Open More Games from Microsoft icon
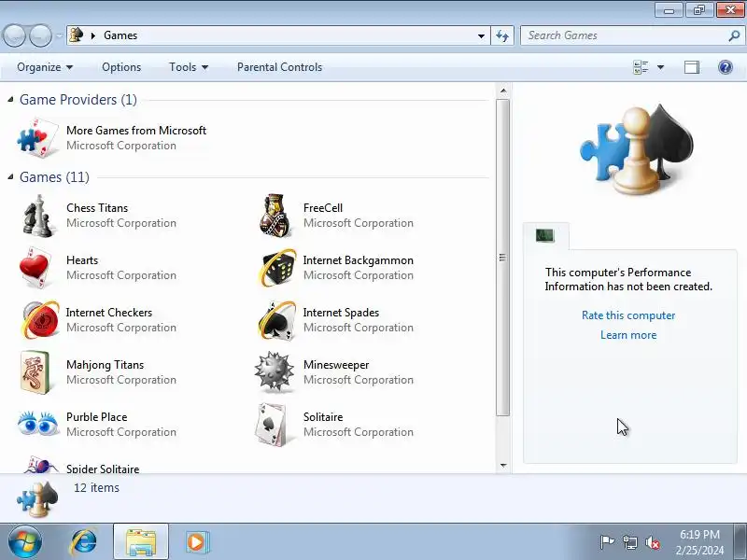 [x=38, y=137]
